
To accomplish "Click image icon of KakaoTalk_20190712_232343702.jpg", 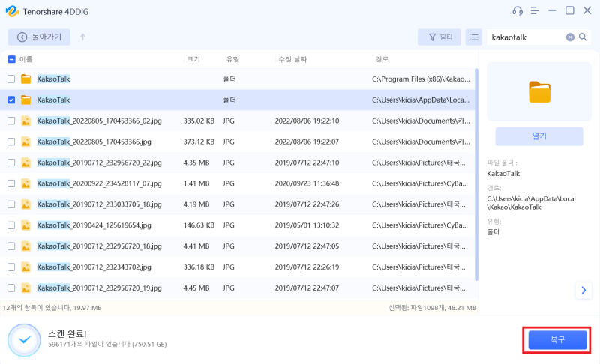I will click(x=26, y=267).
